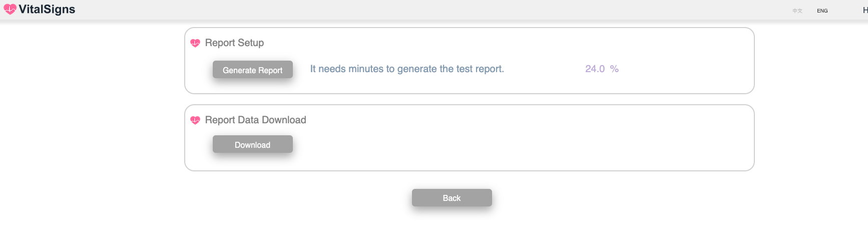This screenshot has height=238, width=868.
Task: Click the 24.0 progress percentage value
Action: tap(595, 69)
